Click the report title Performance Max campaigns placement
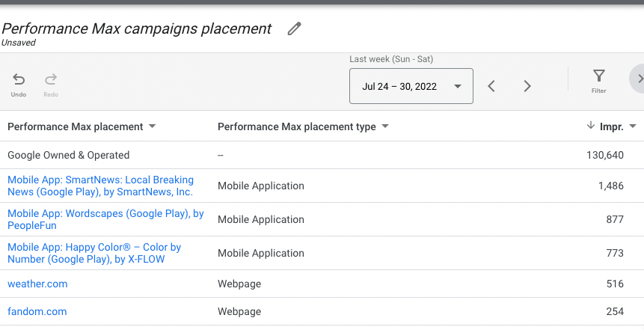644x330 pixels. [x=137, y=29]
